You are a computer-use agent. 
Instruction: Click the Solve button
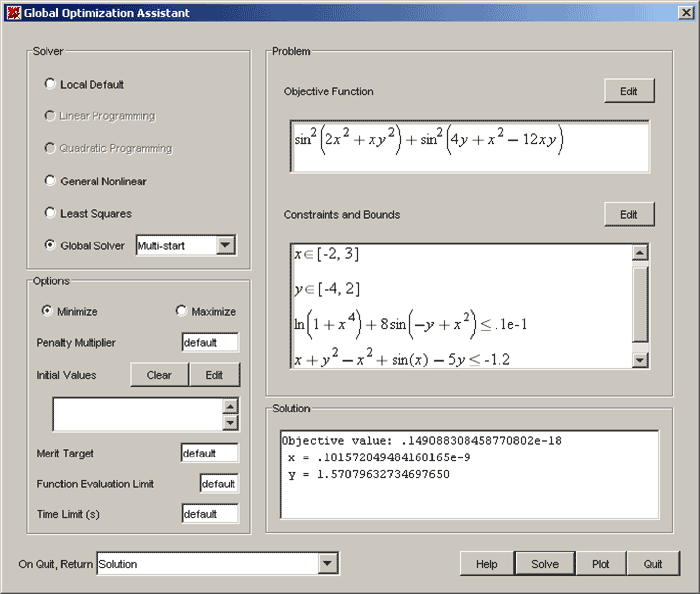(545, 564)
